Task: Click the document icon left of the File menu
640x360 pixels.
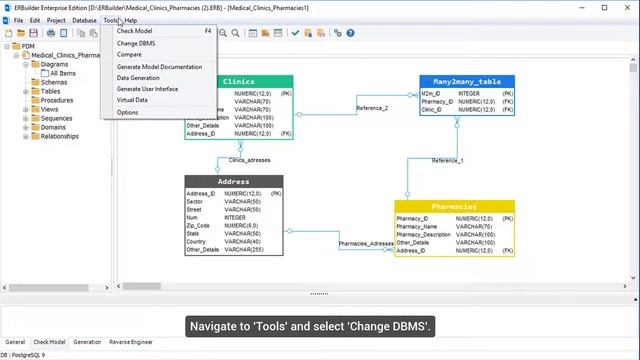Action: point(6,20)
